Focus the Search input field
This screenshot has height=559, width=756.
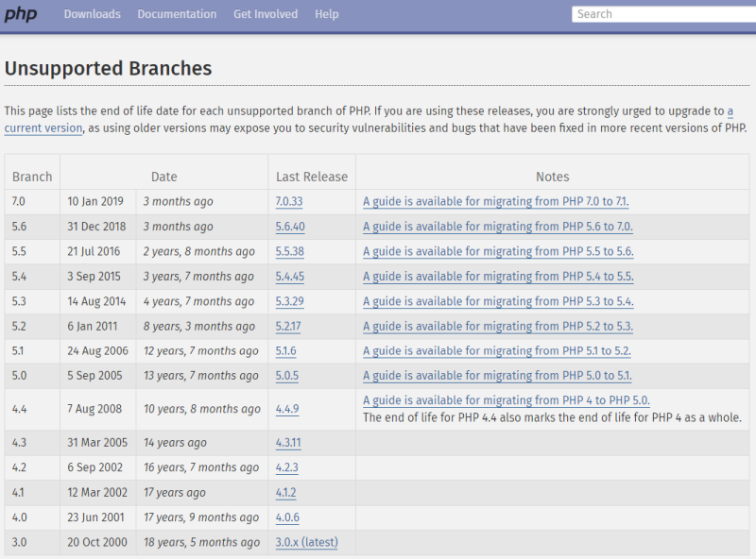click(663, 14)
